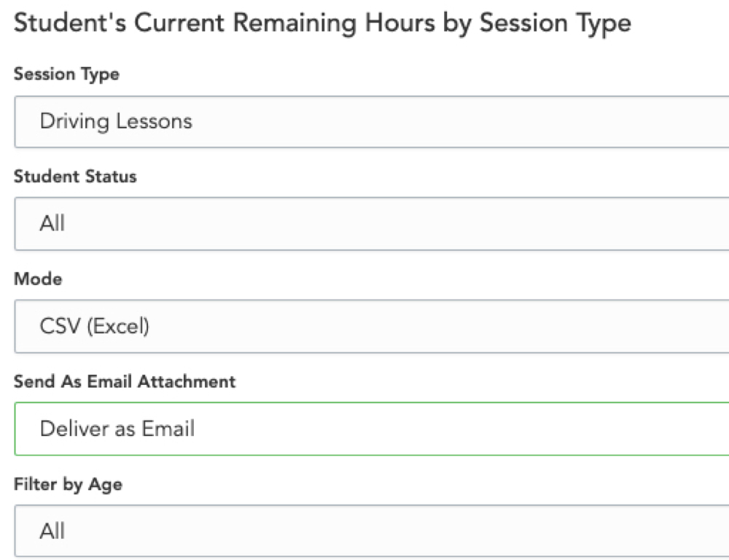The width and height of the screenshot is (729, 560).
Task: Select the 'Driving Lessons' value text
Action: (116, 122)
